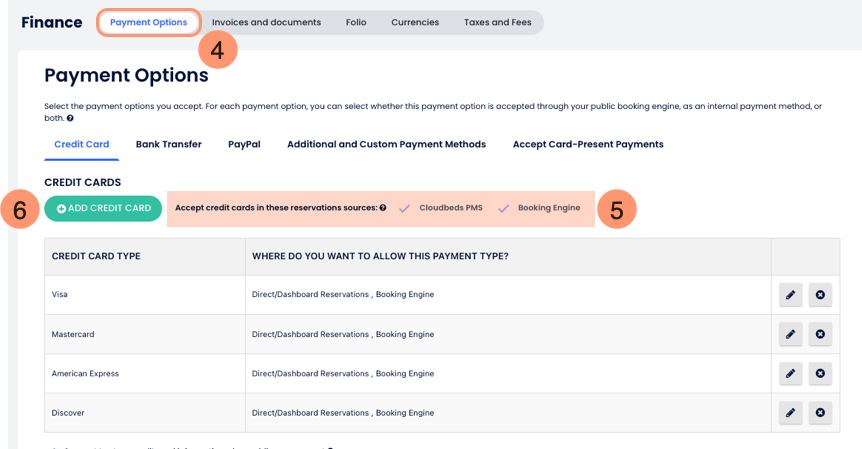The image size is (862, 449).
Task: Edit the Mastercard row
Action: click(790, 334)
